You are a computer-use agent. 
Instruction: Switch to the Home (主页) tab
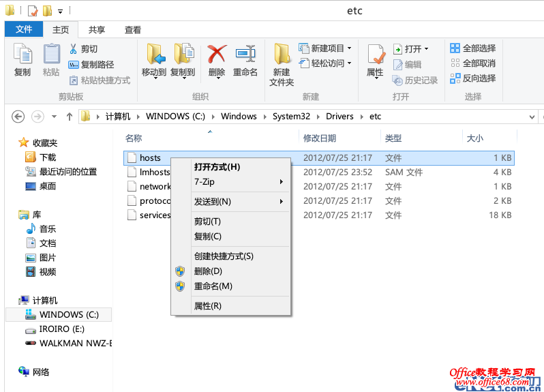(61, 29)
